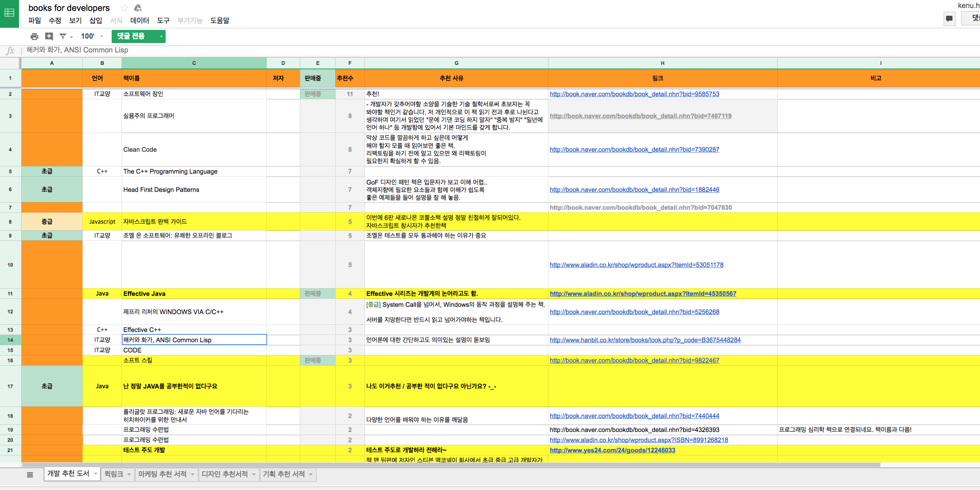Select the Effective C++ cell
Image resolution: width=980 pixels, height=490 pixels.
(x=194, y=330)
